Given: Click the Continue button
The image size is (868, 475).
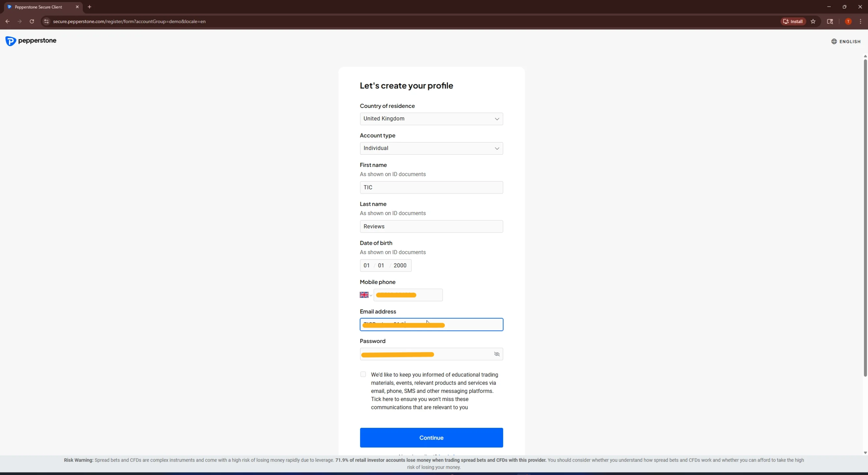Looking at the screenshot, I should click(431, 437).
